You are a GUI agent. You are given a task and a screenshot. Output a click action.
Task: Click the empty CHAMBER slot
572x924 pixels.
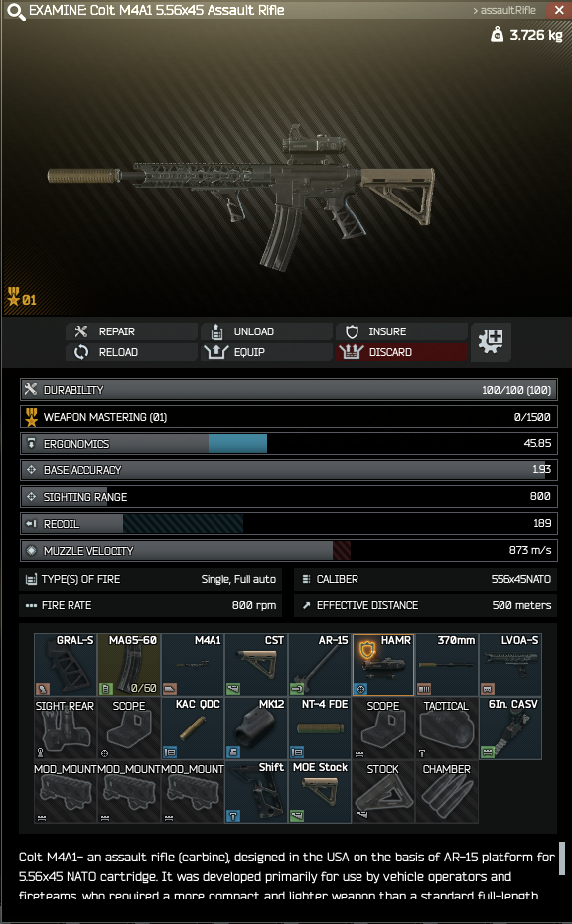click(448, 792)
